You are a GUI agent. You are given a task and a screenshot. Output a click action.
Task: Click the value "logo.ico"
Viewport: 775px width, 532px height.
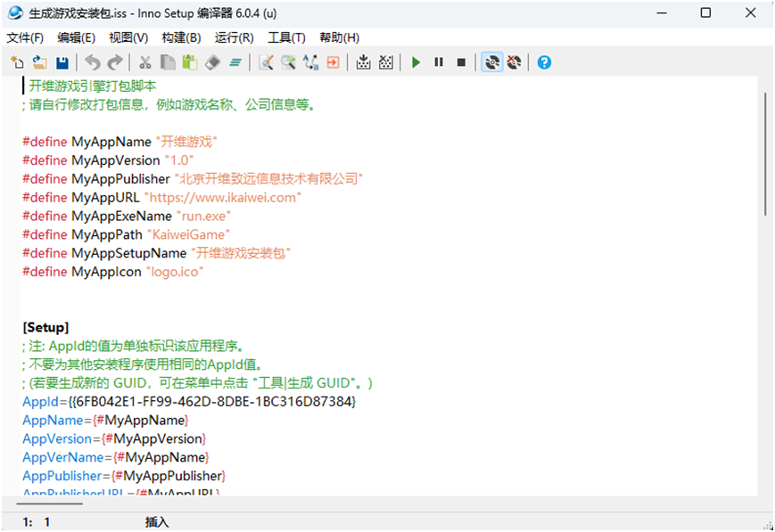pos(175,272)
